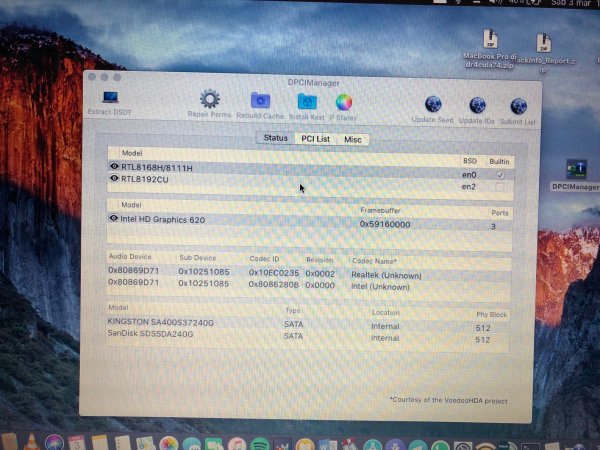Click the Revision column header
Viewport: 600px width, 450px height.
pyautogui.click(x=320, y=260)
